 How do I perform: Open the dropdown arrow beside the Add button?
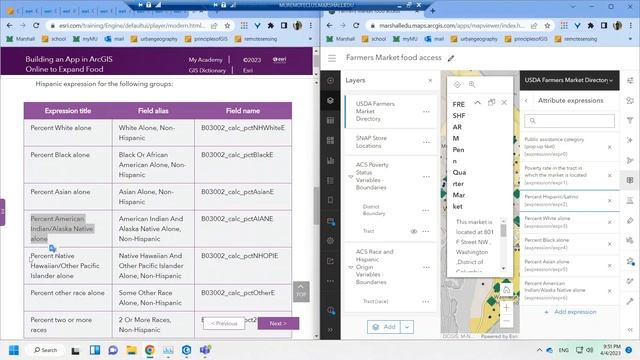point(407,327)
